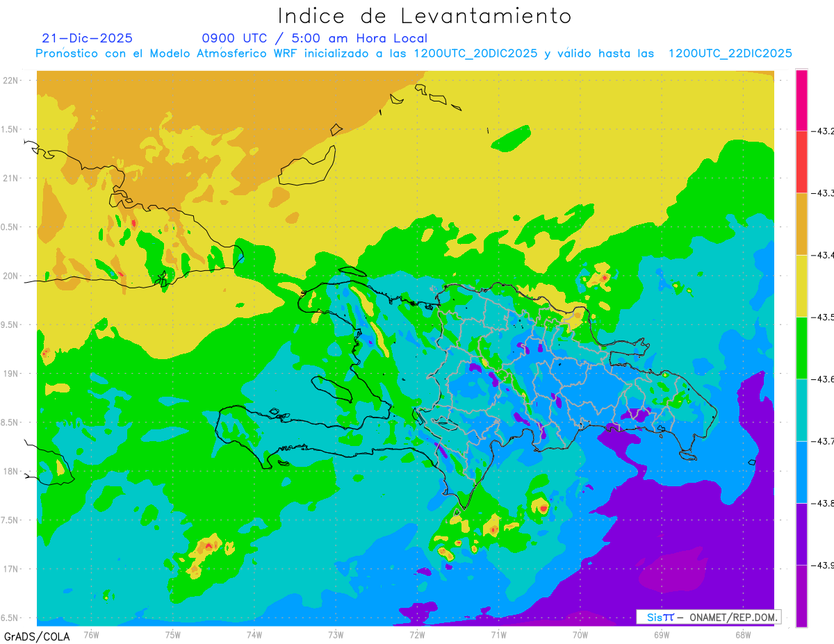
Task: Click the red legend color band
Action: 801,162
